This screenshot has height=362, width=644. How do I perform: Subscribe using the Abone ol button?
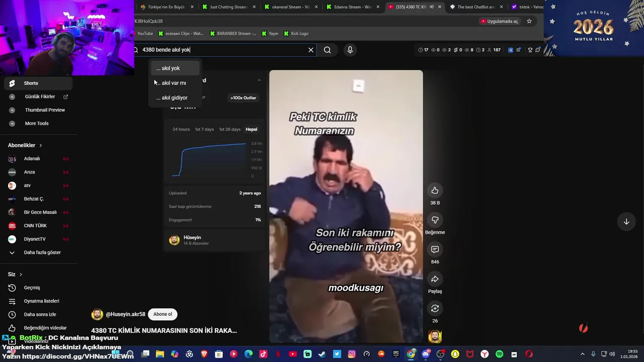[163, 314]
